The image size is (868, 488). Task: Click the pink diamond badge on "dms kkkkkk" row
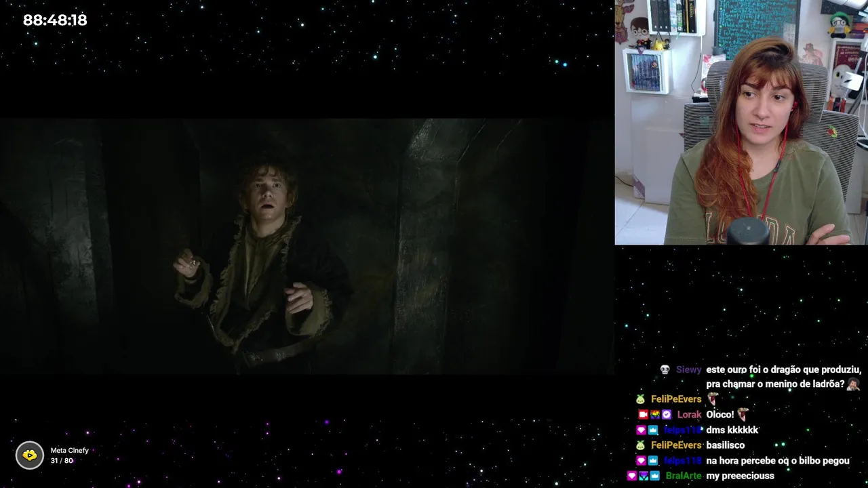point(641,430)
